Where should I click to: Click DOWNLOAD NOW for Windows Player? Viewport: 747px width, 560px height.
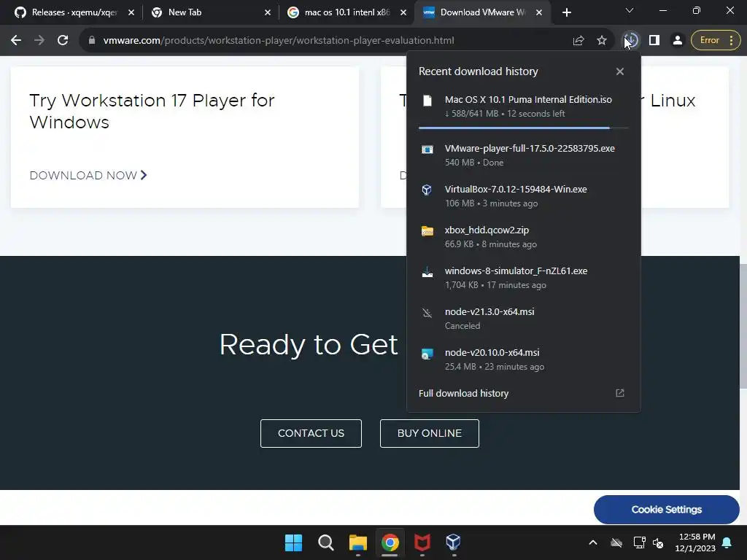tap(88, 175)
